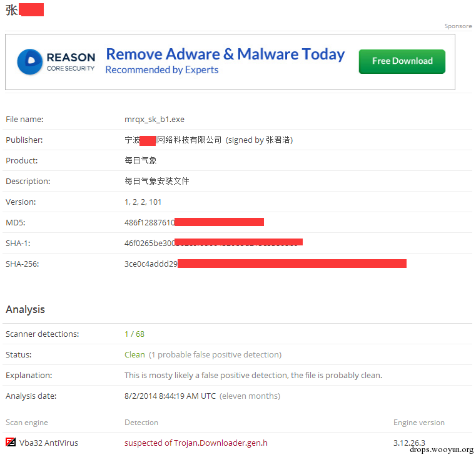Click Recommended by Experts ad text
The width and height of the screenshot is (476, 457).
point(162,70)
